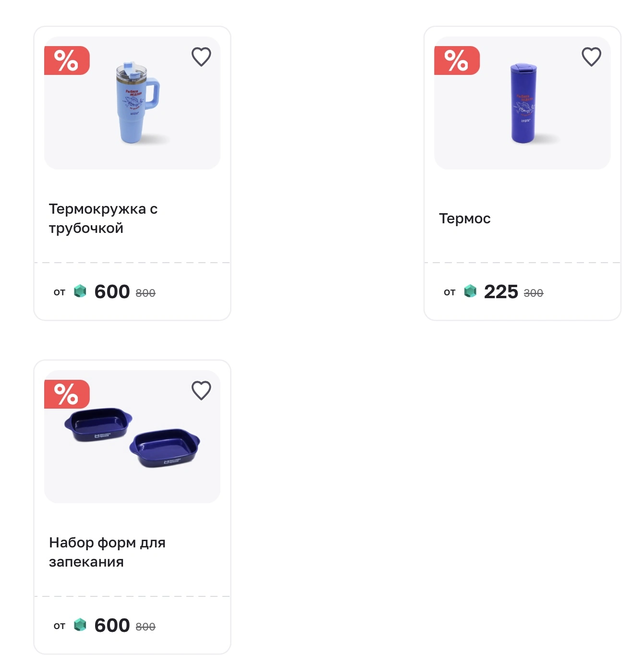The height and width of the screenshot is (666, 644).
Task: Click the crossed-out 800 price on Термокружка
Action: click(146, 293)
